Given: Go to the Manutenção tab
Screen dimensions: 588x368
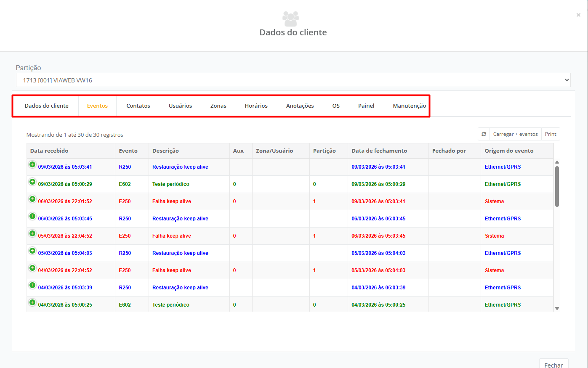Looking at the screenshot, I should click(x=409, y=106).
